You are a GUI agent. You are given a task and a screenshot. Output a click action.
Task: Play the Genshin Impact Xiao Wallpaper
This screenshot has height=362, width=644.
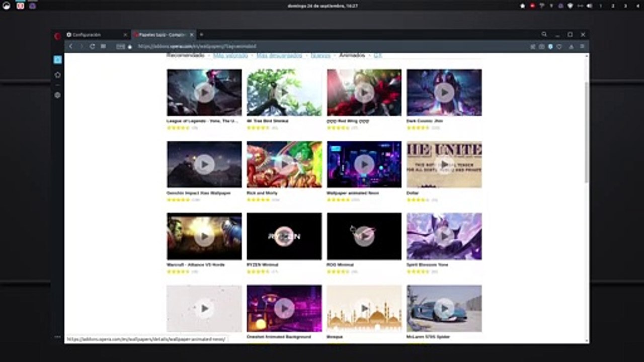(x=204, y=164)
